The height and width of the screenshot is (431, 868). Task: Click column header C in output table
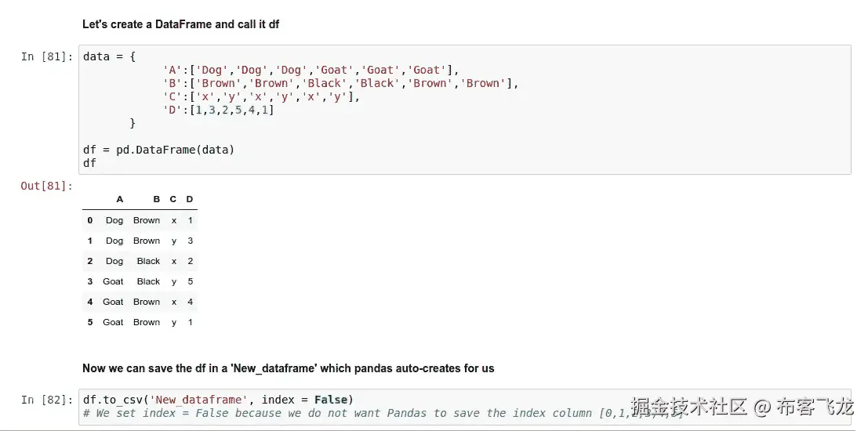pyautogui.click(x=173, y=200)
